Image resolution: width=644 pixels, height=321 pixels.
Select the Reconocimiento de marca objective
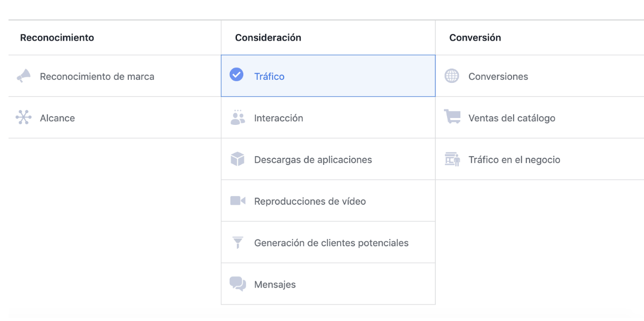97,77
